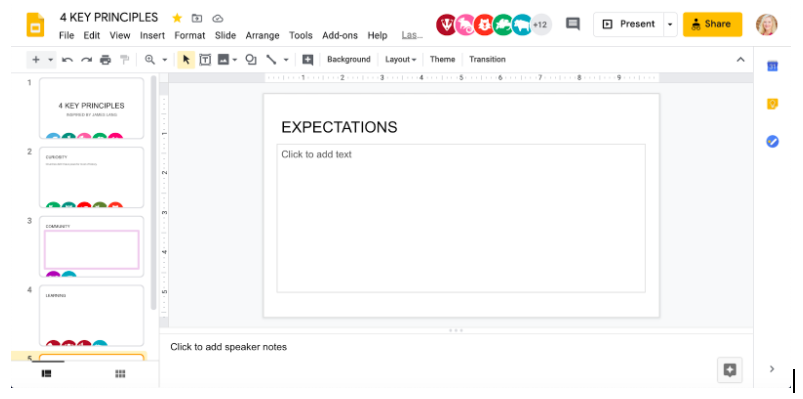Click the undo arrow
Screen dimensions: 803x399
67,60
